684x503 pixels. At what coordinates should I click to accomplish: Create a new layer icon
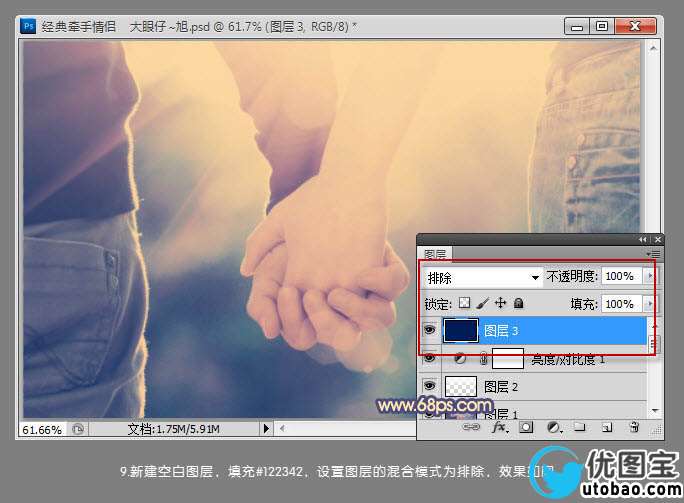point(607,427)
